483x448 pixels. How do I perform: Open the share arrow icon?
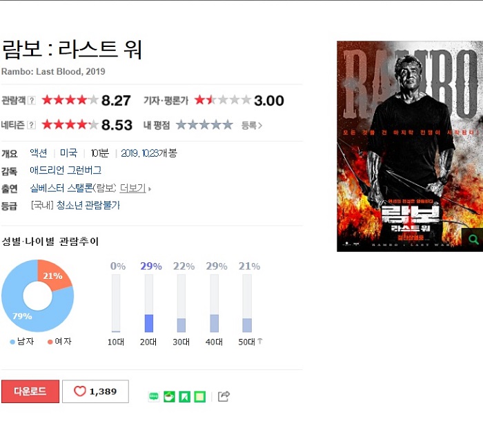(224, 396)
